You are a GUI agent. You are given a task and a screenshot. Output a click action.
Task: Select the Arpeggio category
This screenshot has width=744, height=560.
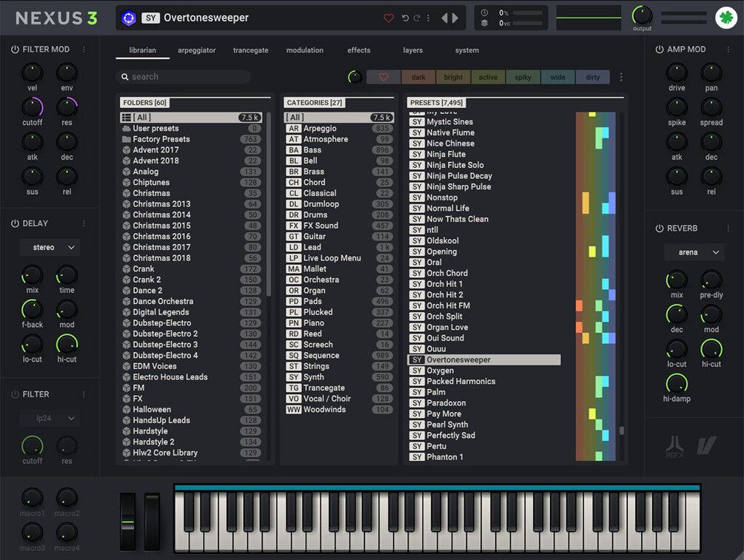click(x=339, y=129)
